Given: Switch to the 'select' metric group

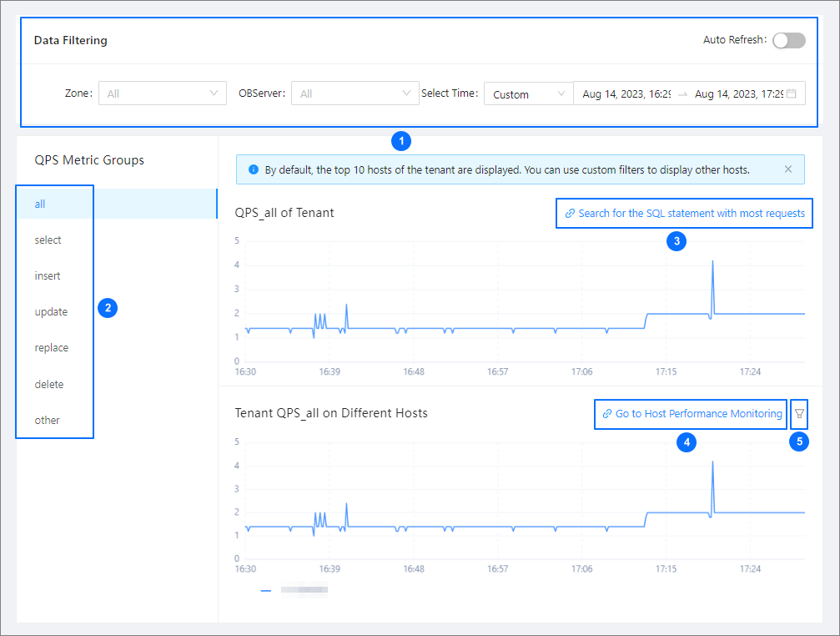Looking at the screenshot, I should (48, 240).
